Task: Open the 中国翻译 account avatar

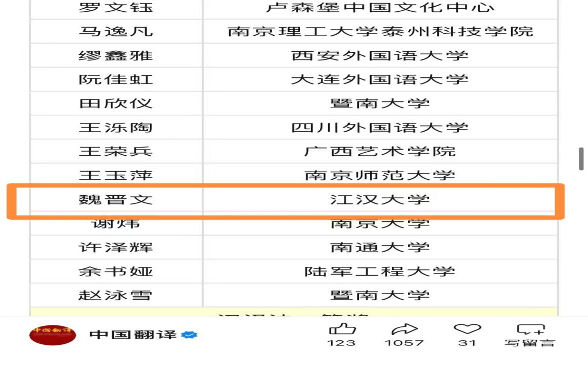Action: point(52,335)
